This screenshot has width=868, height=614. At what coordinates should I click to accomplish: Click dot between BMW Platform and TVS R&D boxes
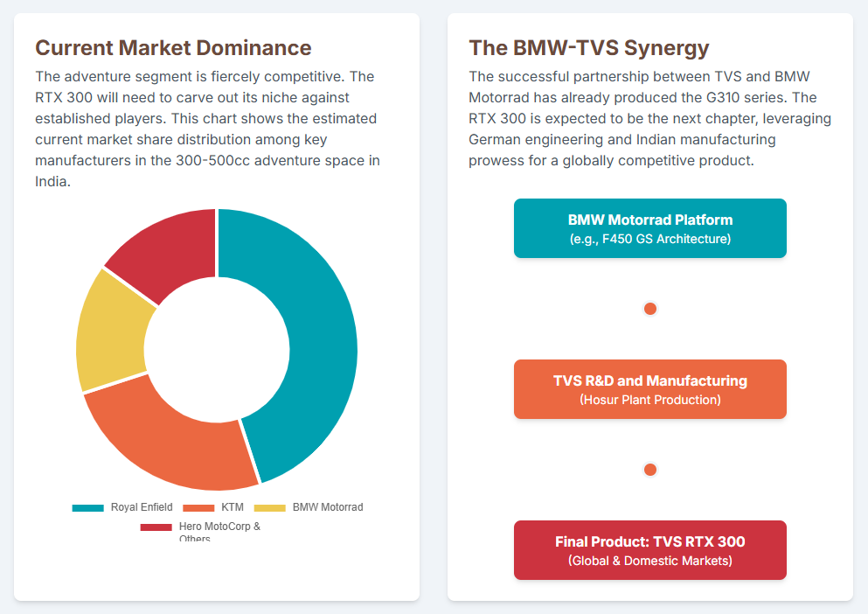point(649,309)
